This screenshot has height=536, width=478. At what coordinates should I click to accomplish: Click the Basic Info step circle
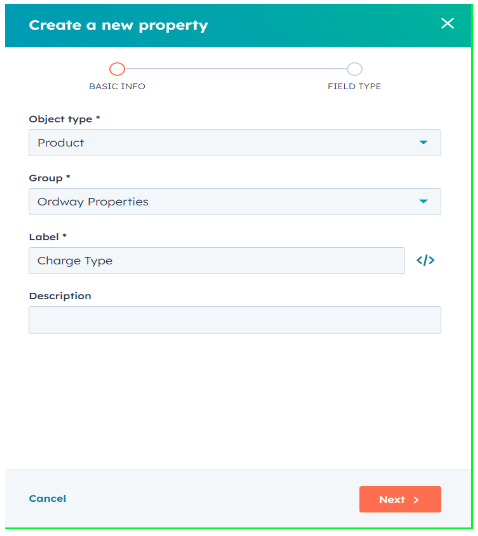(x=117, y=69)
